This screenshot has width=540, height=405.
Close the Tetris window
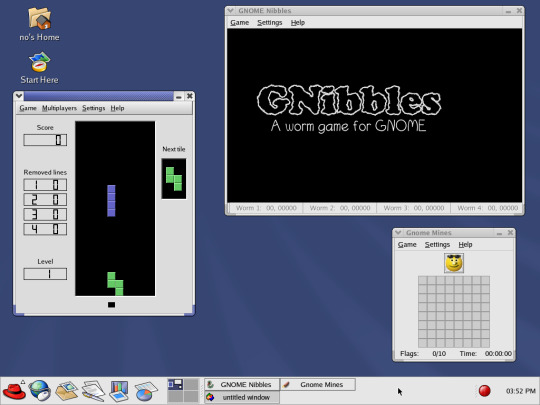click(x=189, y=96)
